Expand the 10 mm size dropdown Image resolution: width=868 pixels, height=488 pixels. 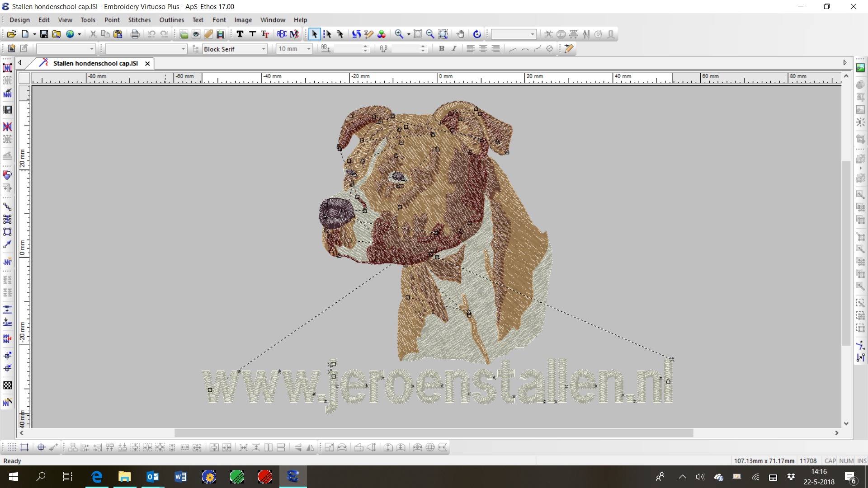point(309,49)
